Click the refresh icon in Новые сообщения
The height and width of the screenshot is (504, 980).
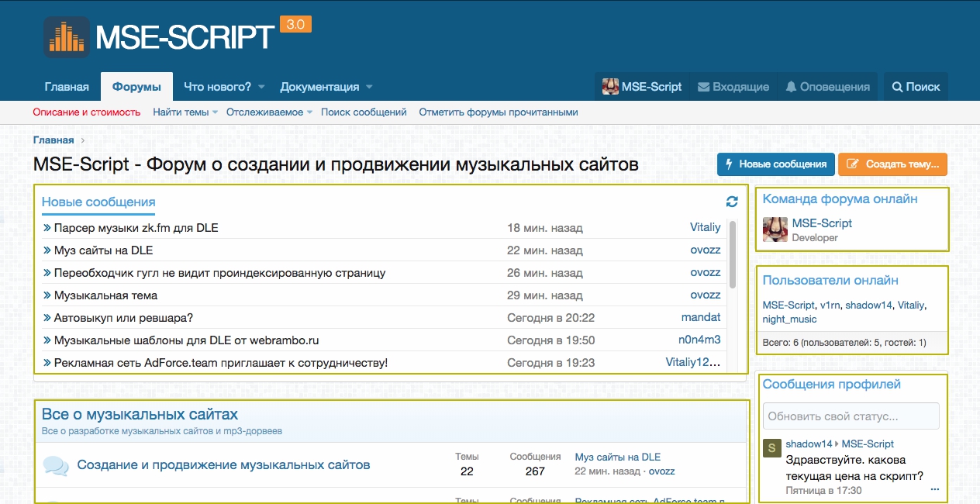coord(732,202)
